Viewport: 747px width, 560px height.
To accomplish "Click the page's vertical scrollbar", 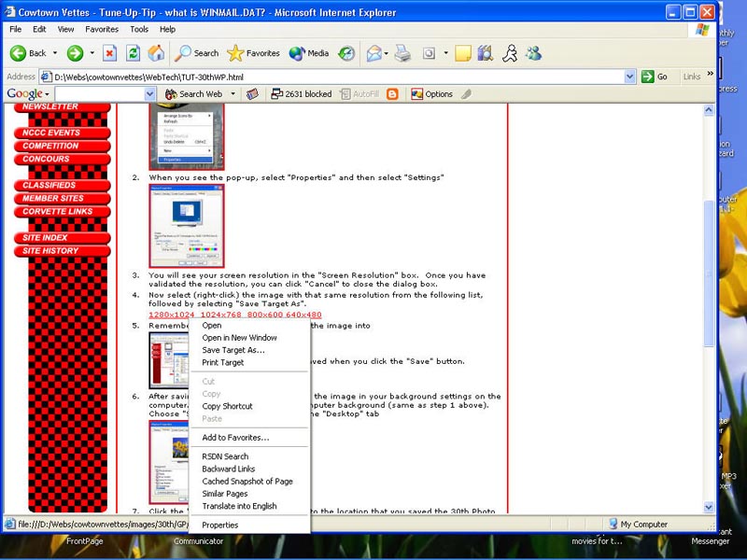I will point(709,280).
